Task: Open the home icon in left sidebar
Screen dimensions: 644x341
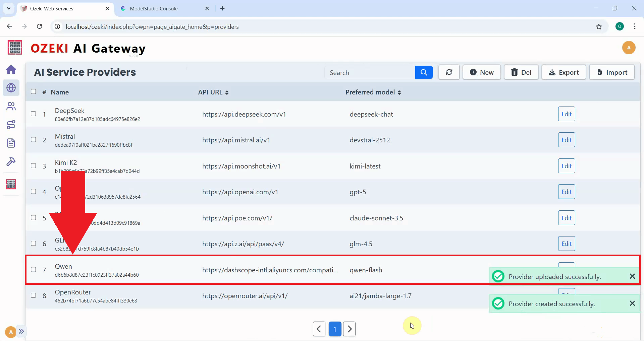Action: coord(11,70)
